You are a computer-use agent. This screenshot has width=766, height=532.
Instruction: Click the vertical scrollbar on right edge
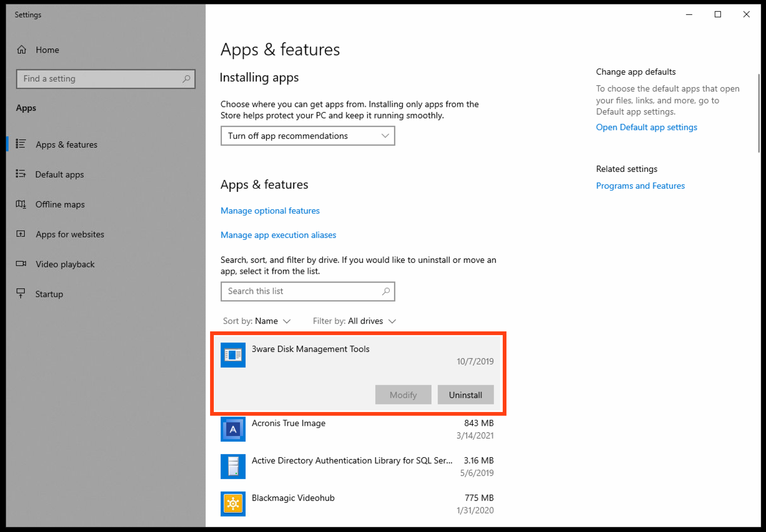pos(759,113)
